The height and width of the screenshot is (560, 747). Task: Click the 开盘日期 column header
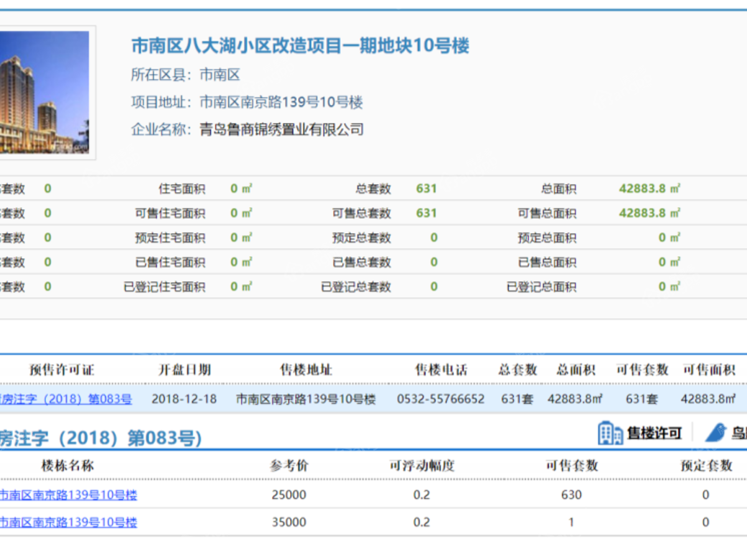[x=184, y=370]
